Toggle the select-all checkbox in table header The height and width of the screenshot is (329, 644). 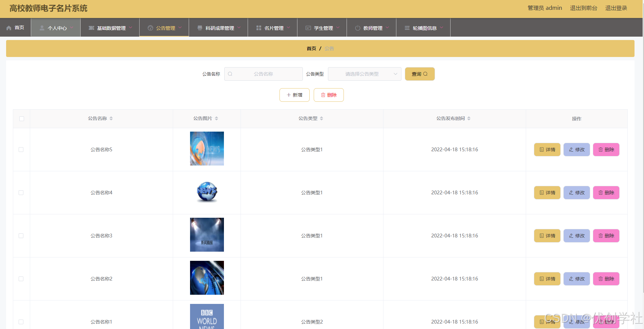point(22,119)
